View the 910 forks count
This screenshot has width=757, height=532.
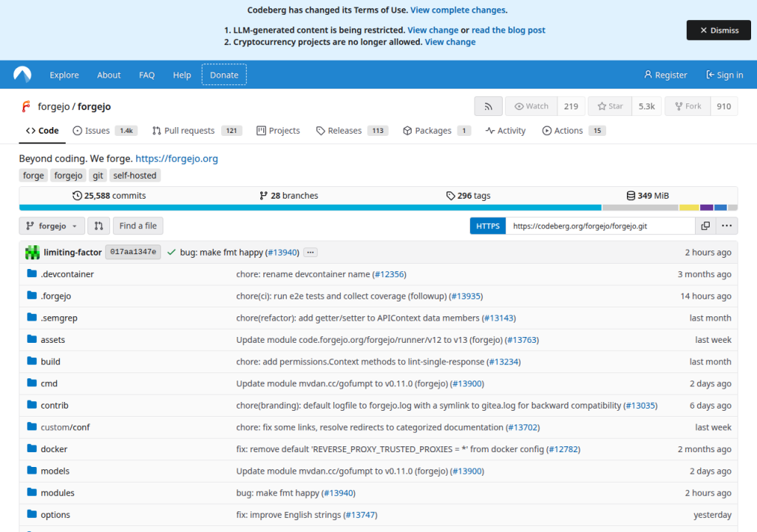tap(724, 106)
